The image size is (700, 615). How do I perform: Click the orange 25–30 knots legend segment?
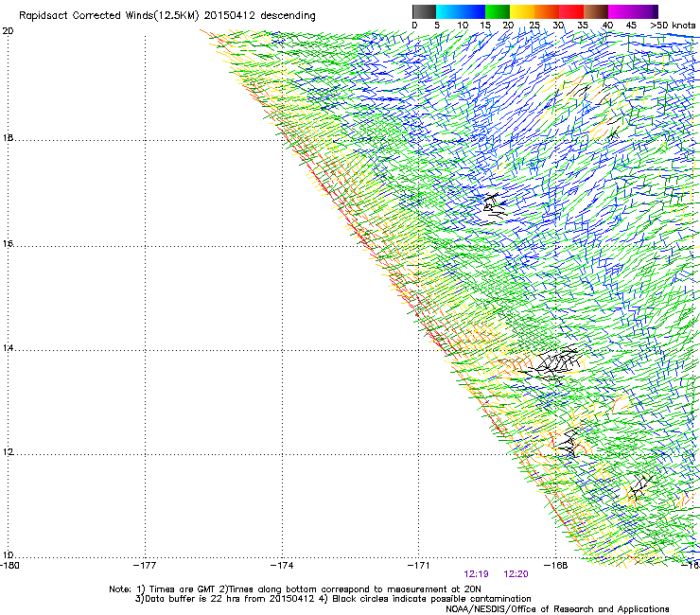click(547, 11)
